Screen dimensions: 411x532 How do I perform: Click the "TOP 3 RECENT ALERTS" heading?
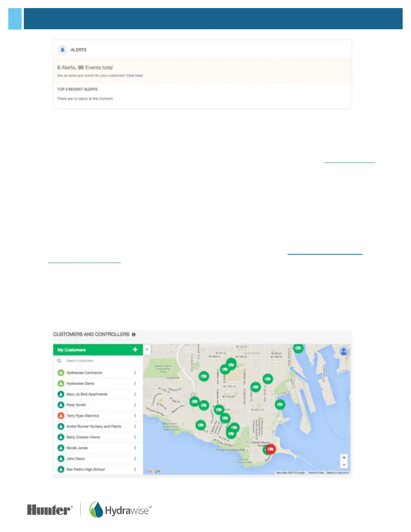coord(77,89)
